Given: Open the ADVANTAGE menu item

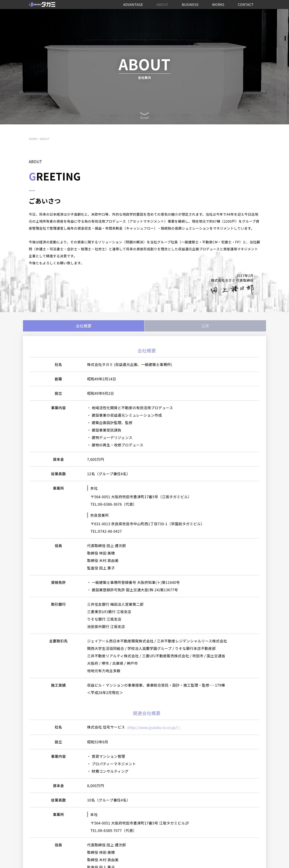Looking at the screenshot, I should pos(133,5).
